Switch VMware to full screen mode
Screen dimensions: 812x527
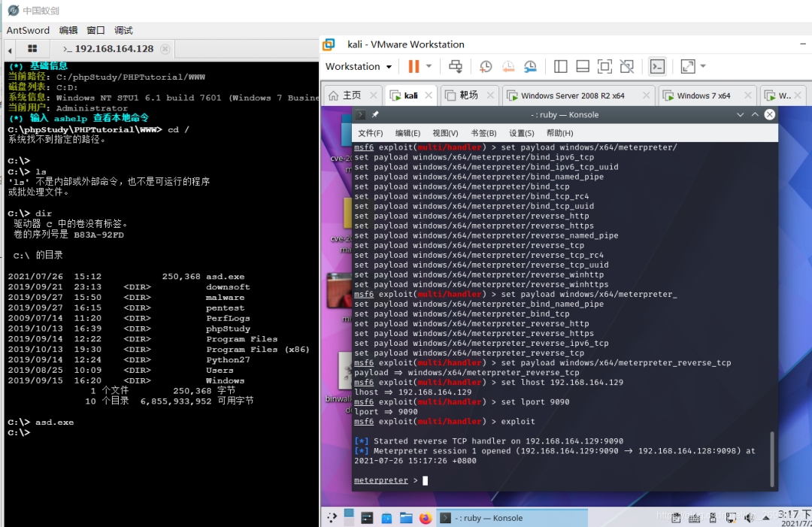604,66
